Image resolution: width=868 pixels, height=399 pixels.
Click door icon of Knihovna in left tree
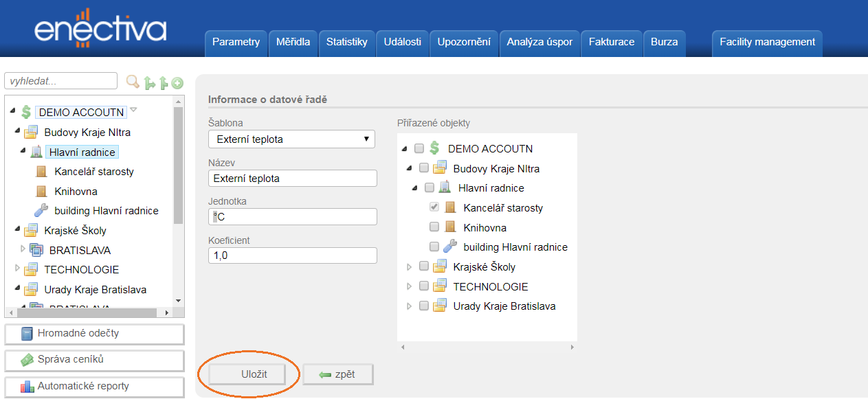coord(41,192)
